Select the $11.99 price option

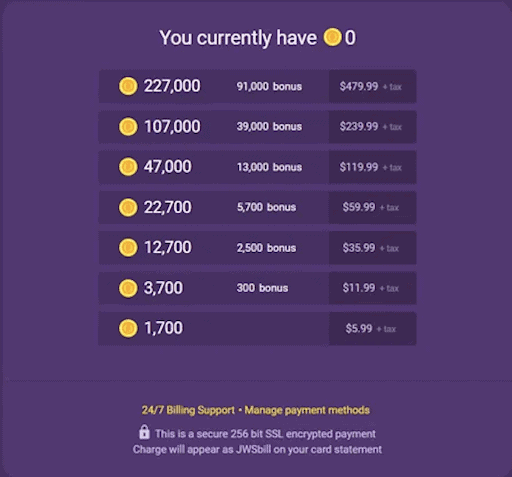click(x=373, y=288)
